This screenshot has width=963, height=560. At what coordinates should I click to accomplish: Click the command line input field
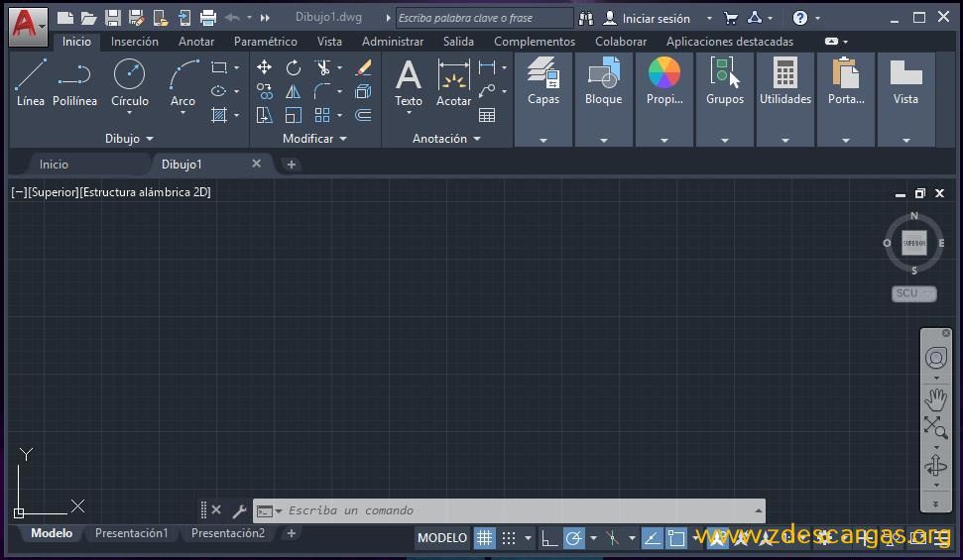coord(510,510)
